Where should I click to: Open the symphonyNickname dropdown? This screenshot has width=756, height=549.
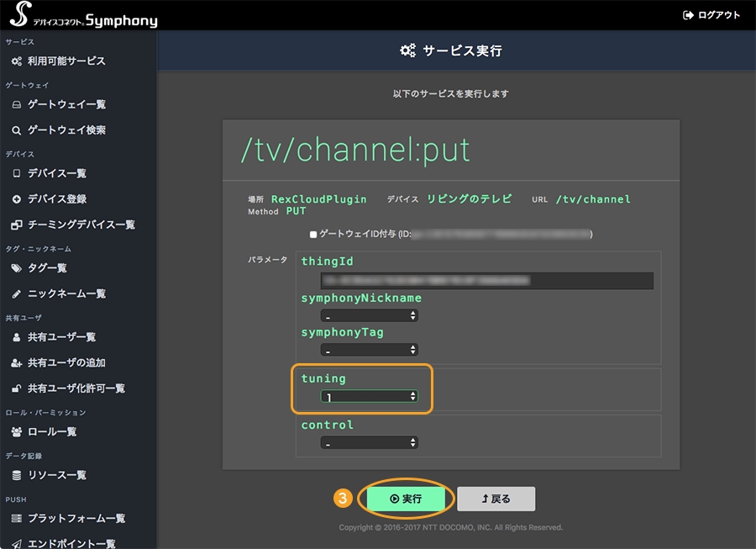(x=370, y=315)
